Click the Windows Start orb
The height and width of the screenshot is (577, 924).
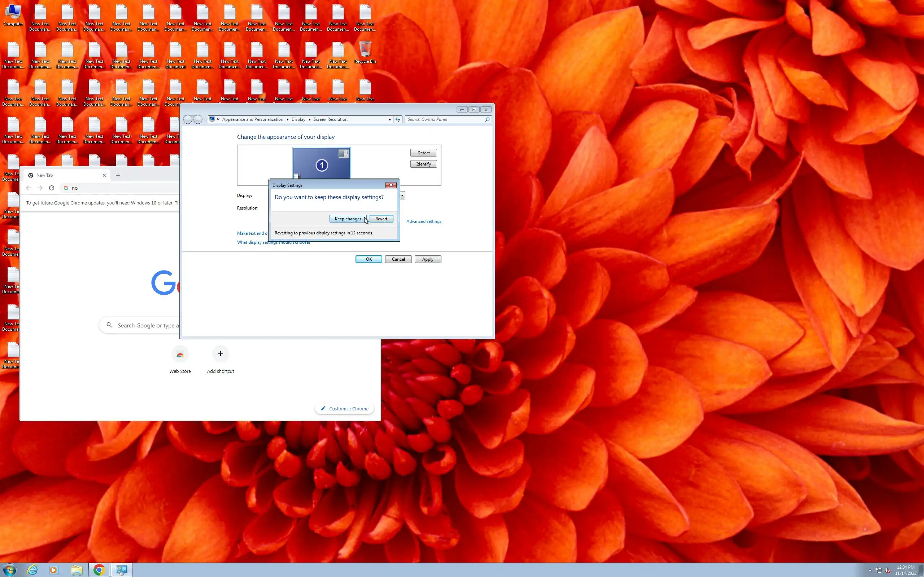pos(10,570)
